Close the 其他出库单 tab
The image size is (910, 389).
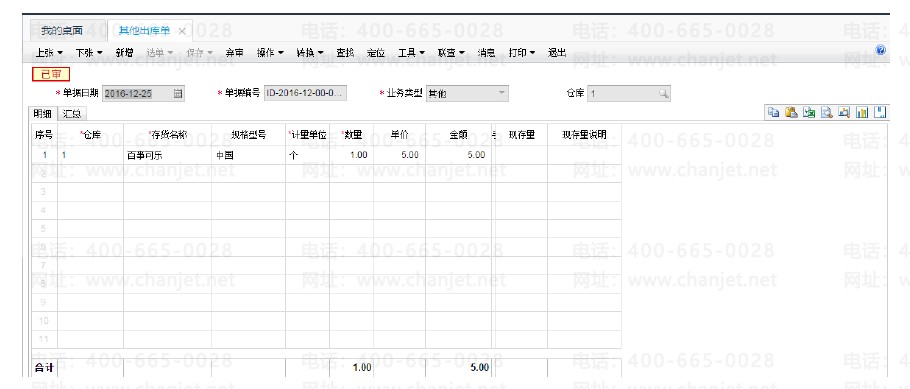[x=182, y=31]
